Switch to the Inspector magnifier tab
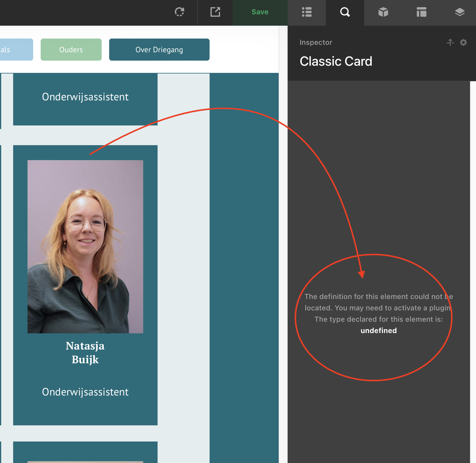The width and height of the screenshot is (476, 463). pyautogui.click(x=345, y=12)
